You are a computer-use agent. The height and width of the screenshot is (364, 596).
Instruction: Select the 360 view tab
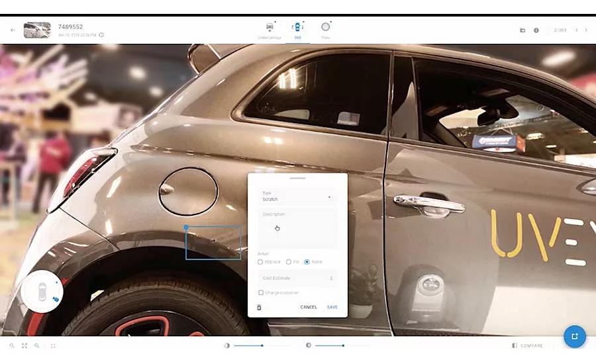click(297, 30)
